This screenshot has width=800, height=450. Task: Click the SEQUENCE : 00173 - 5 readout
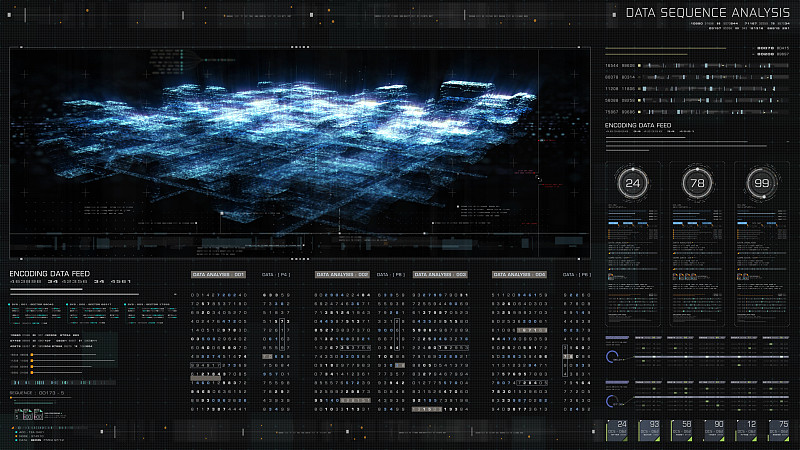(x=37, y=393)
